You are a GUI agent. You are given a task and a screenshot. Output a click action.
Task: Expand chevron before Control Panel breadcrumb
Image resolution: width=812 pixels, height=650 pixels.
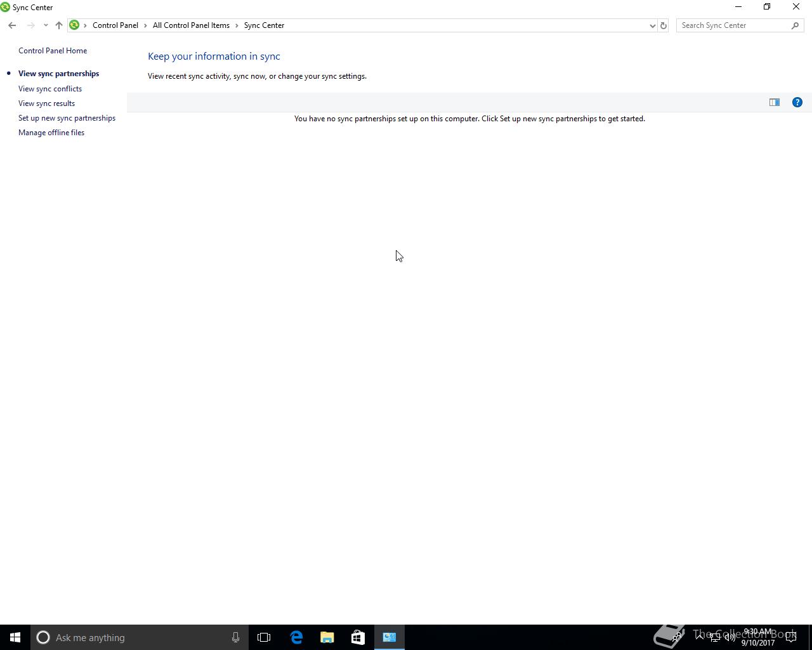(x=86, y=25)
